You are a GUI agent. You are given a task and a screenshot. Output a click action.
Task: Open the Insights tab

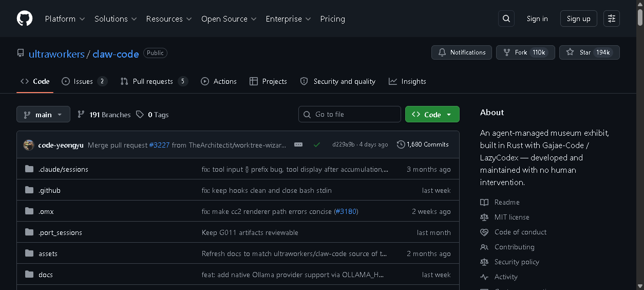coord(407,81)
